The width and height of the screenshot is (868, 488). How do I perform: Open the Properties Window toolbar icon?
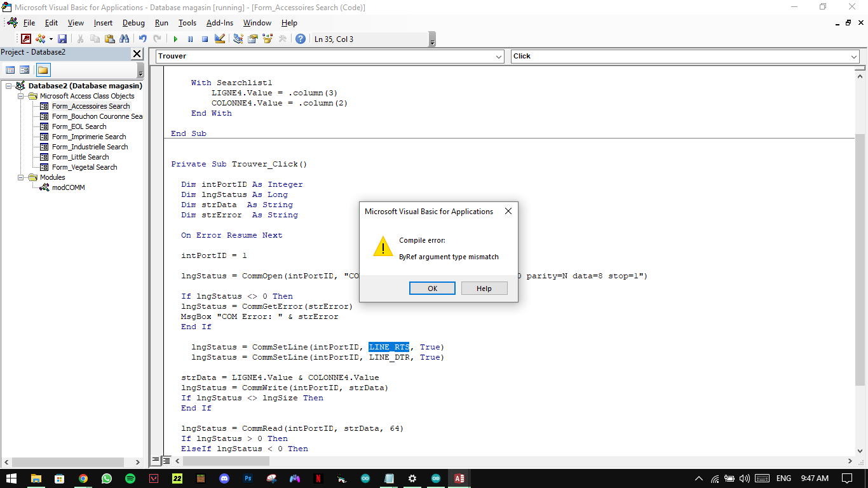tap(253, 39)
